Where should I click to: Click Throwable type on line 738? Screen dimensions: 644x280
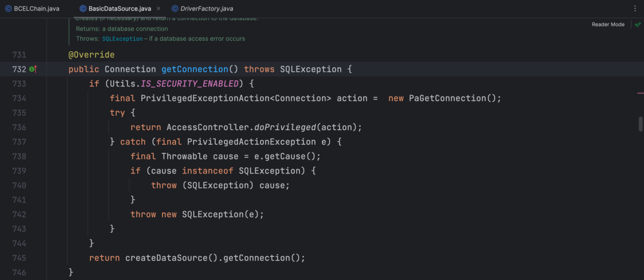click(184, 156)
